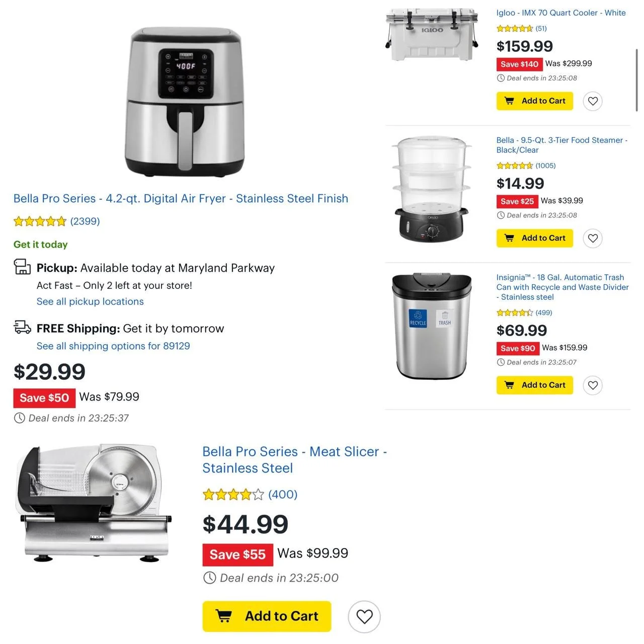Open the air fryer product image
Viewport: 644px width, 644px height.
(184, 102)
